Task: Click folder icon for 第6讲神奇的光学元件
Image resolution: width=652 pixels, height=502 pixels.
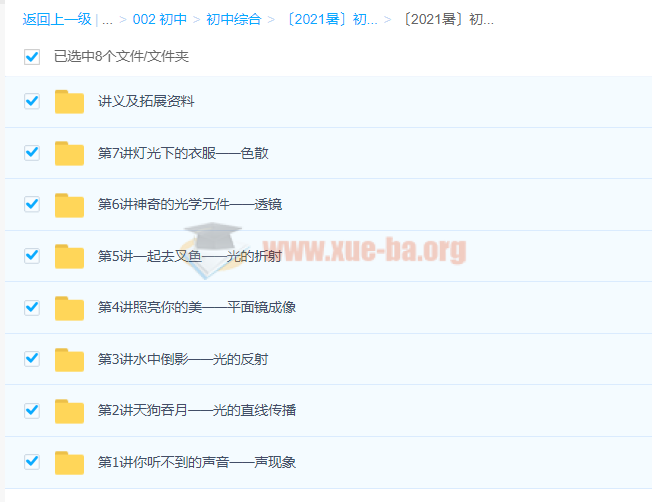Action: point(69,205)
